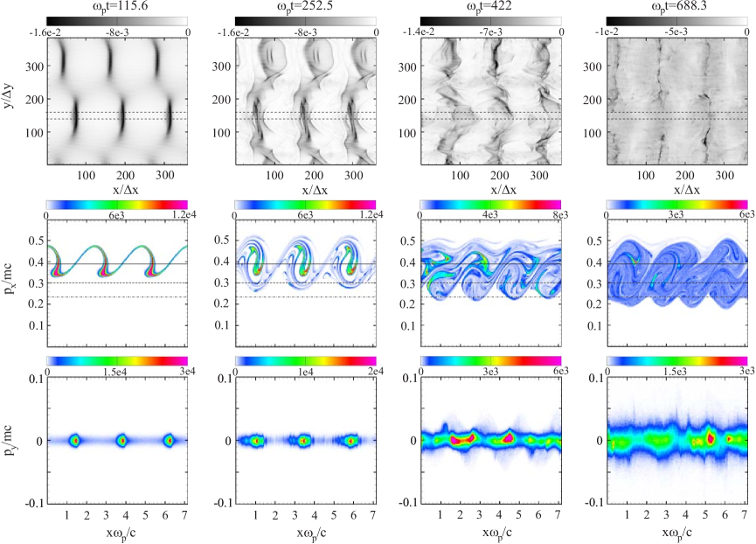Screen dimensions: 756x544
Task: Click colorbar value -7e-3
Action: [491, 32]
